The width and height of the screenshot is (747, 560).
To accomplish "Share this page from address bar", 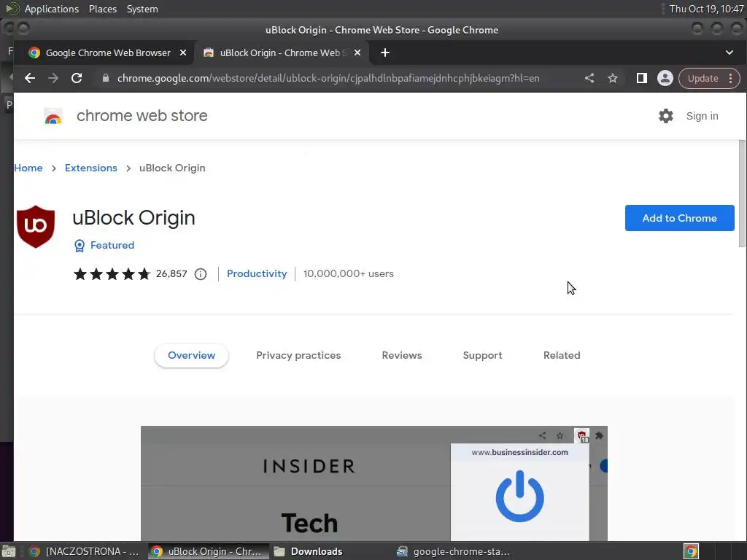I will (589, 78).
